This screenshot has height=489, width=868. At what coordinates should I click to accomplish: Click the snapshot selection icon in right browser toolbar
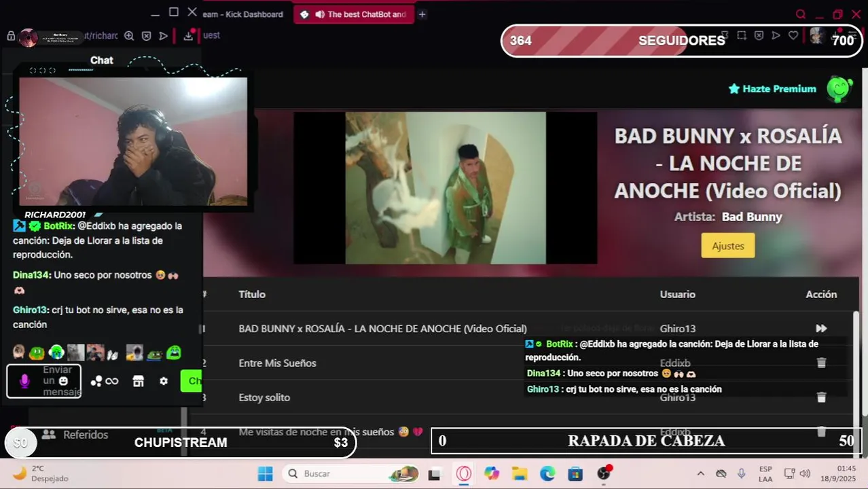(x=742, y=35)
